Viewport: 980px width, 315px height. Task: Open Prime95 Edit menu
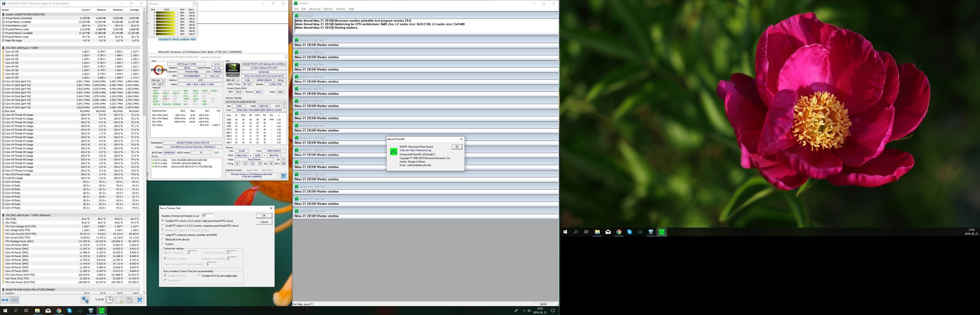pyautogui.click(x=304, y=9)
